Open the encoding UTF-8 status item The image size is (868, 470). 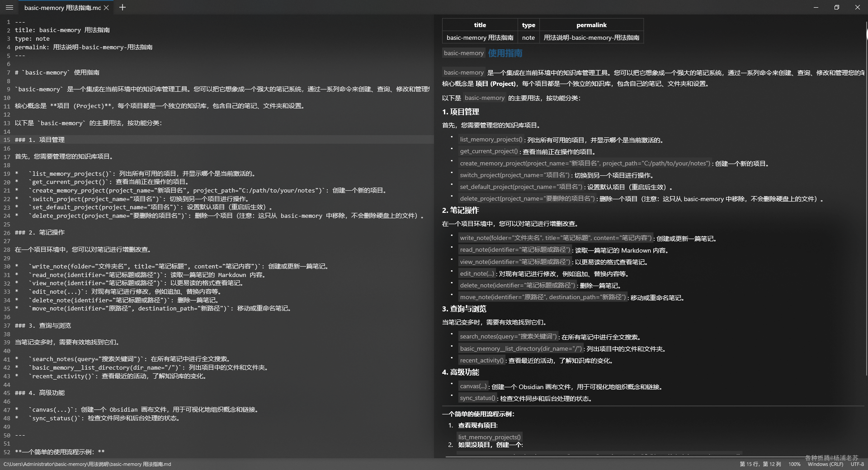857,464
